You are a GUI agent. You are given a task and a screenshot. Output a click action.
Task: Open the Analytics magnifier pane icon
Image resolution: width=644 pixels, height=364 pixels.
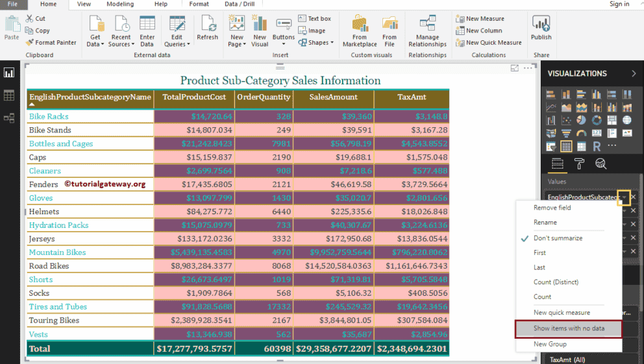pos(601,164)
